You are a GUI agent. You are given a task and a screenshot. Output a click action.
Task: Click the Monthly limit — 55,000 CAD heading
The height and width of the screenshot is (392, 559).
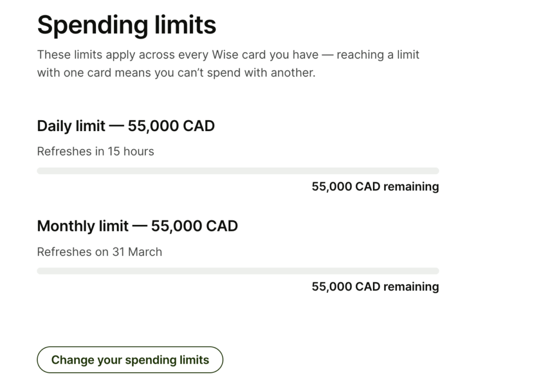pyautogui.click(x=137, y=226)
